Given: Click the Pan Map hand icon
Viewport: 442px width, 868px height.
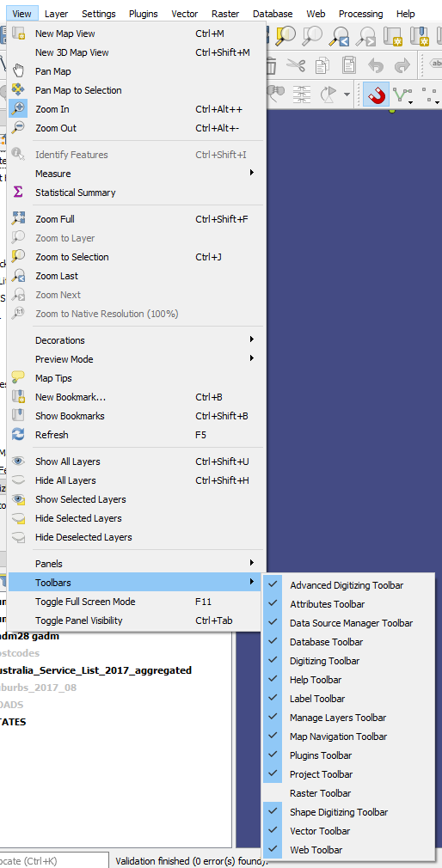Looking at the screenshot, I should tap(18, 70).
